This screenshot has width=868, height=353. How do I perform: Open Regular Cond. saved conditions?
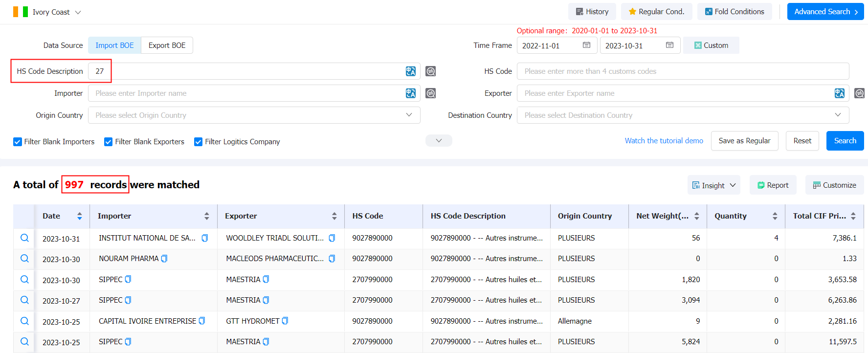click(x=656, y=12)
